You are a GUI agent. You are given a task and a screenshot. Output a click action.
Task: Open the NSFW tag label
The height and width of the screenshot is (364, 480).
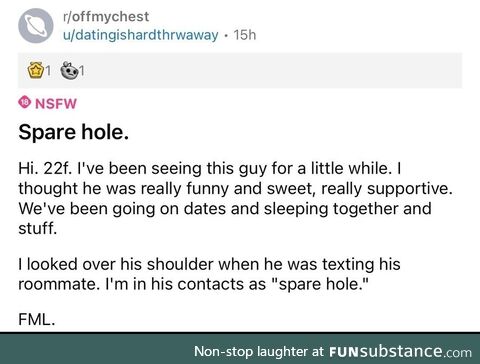click(x=56, y=103)
